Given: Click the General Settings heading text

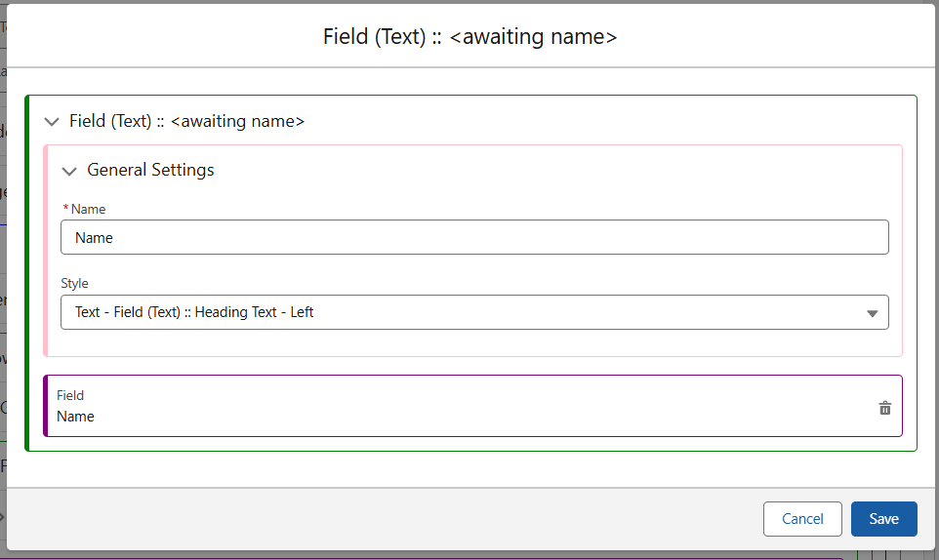Looking at the screenshot, I should click(x=150, y=170).
